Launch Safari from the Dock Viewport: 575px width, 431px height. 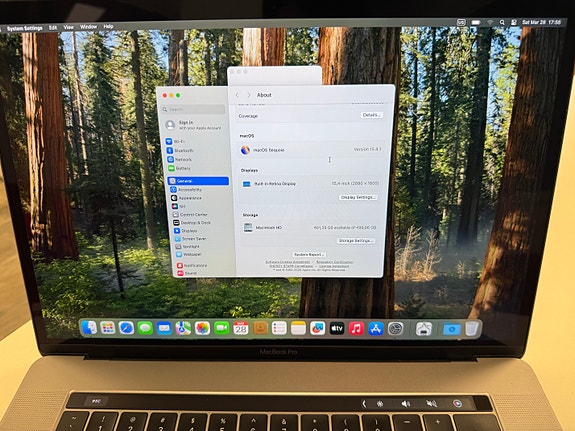point(126,328)
